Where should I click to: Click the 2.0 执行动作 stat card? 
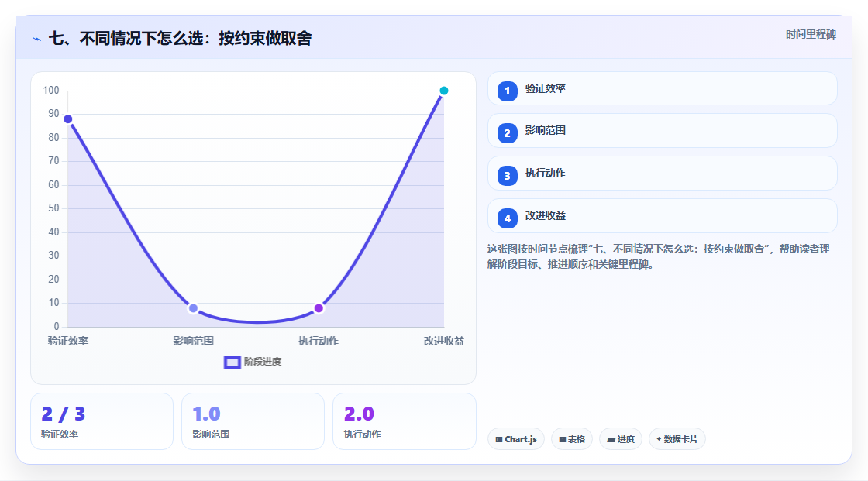coord(404,421)
